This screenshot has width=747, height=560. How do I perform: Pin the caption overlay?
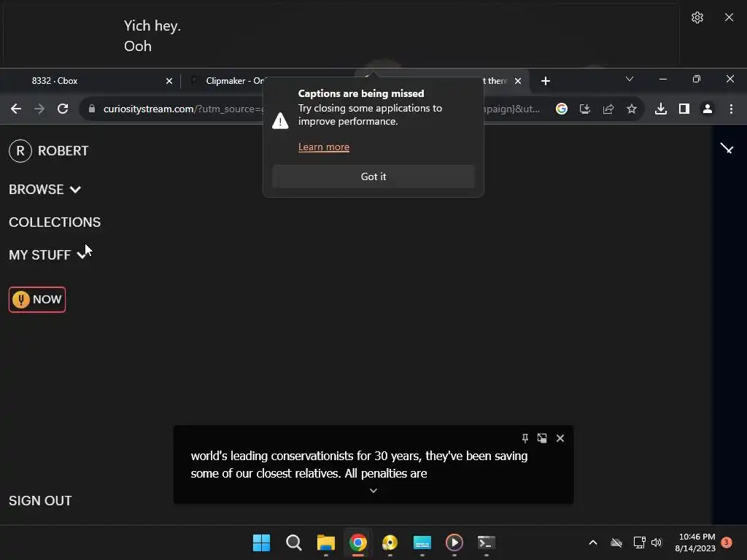(x=525, y=438)
